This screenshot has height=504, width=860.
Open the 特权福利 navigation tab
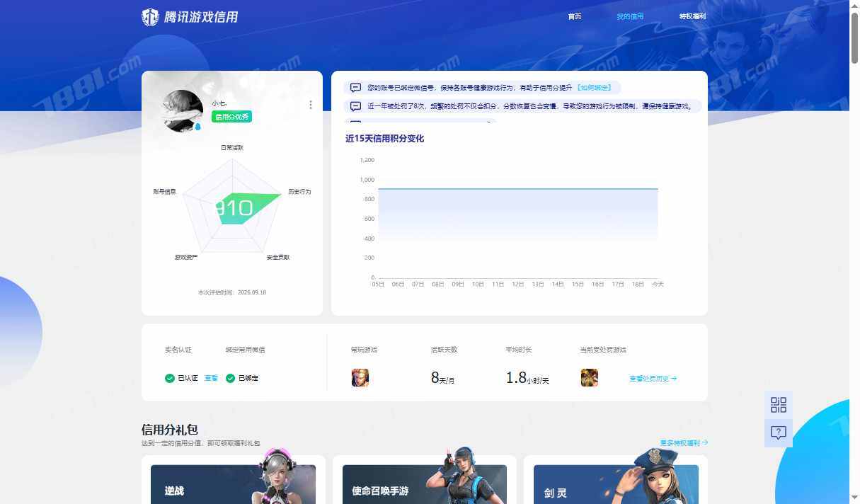692,16
